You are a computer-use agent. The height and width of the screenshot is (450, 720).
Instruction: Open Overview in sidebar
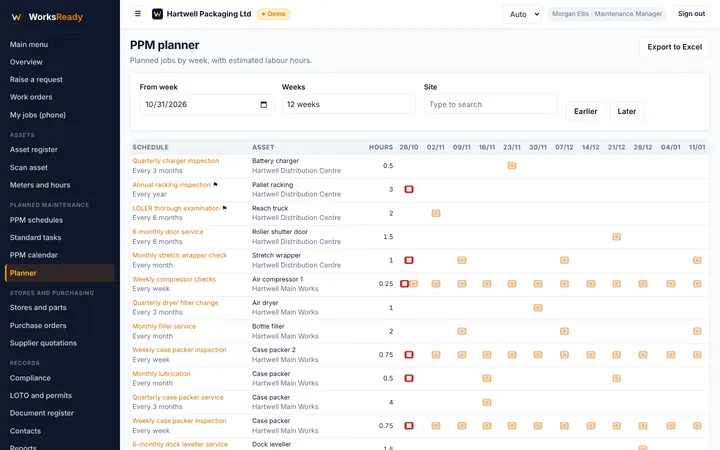[26, 62]
